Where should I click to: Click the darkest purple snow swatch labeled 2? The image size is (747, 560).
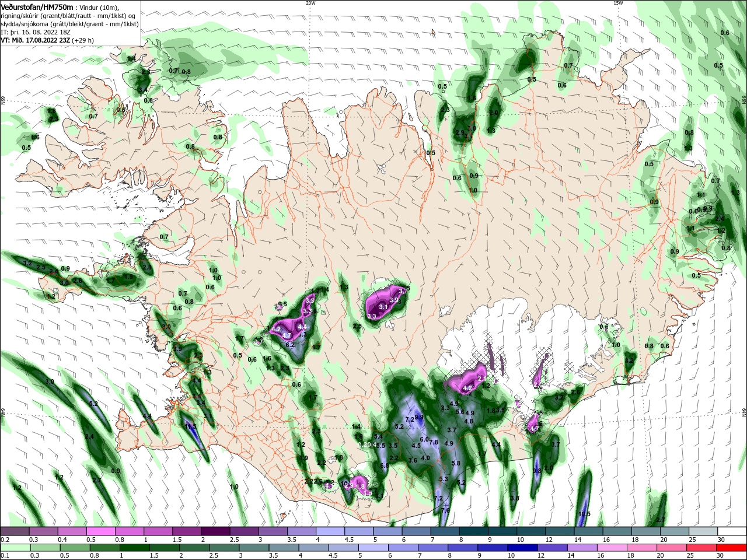(x=215, y=531)
